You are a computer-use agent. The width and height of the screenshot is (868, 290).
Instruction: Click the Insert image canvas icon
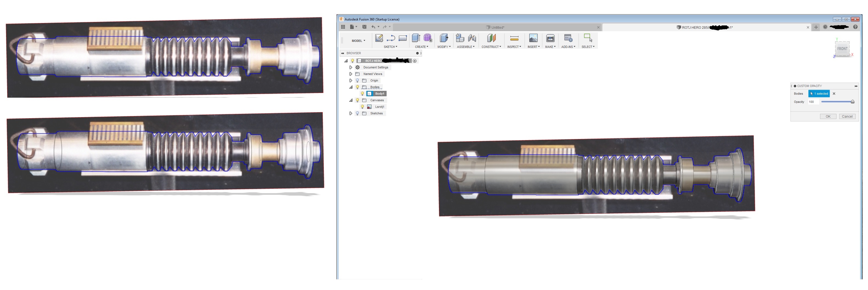(x=533, y=38)
